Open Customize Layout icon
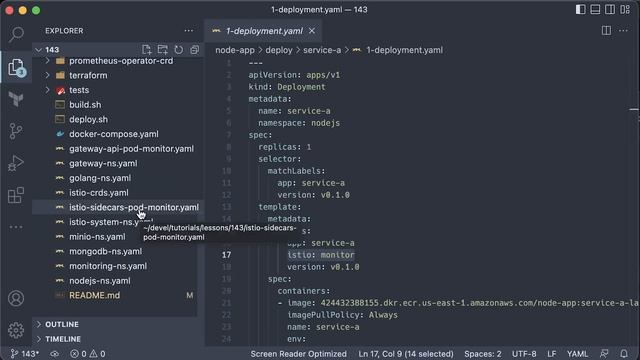 pos(625,9)
